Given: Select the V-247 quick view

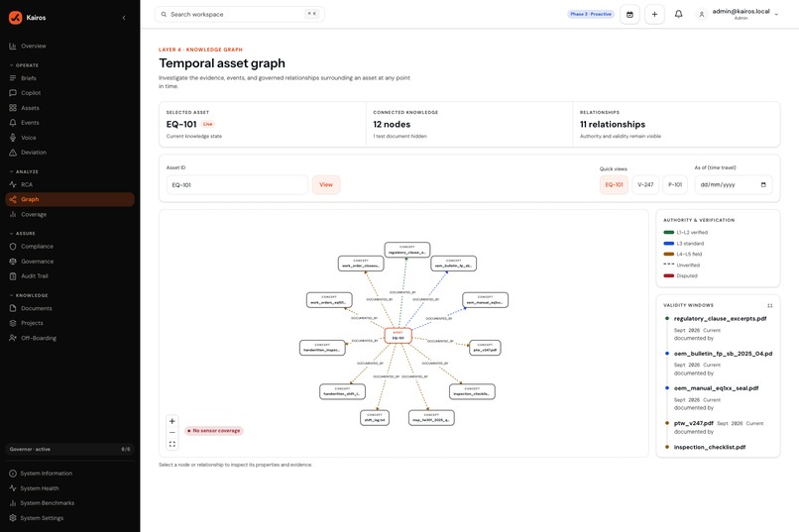Looking at the screenshot, I should [x=645, y=185].
